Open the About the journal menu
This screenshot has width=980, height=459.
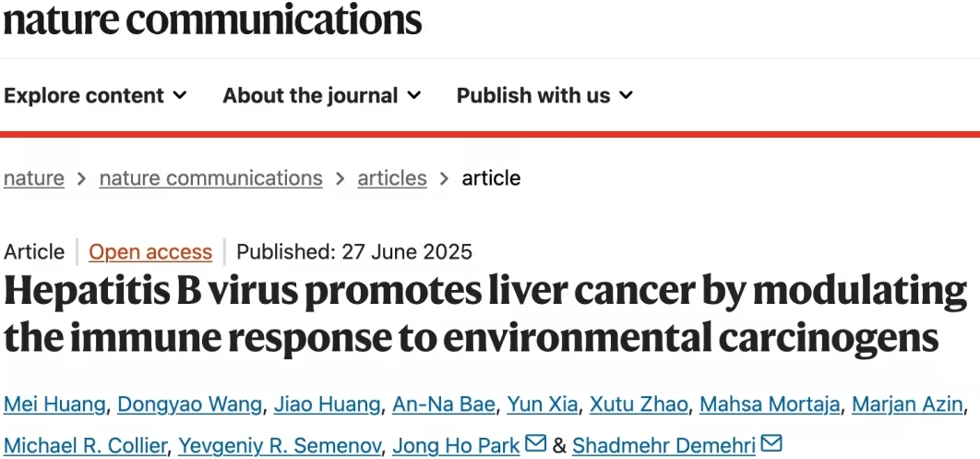pos(321,95)
